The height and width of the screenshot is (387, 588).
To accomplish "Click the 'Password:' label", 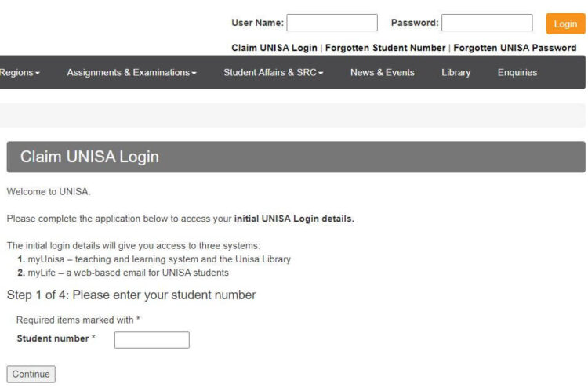I will [x=415, y=23].
